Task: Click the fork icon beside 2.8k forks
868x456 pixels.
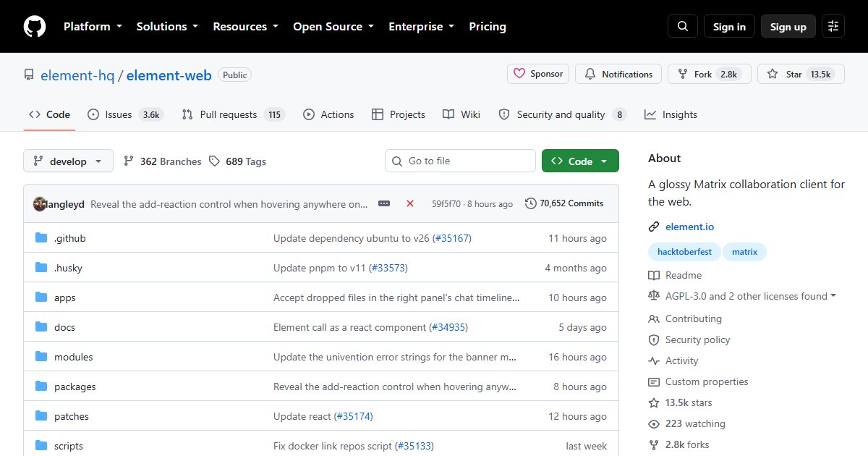Action: coord(654,445)
